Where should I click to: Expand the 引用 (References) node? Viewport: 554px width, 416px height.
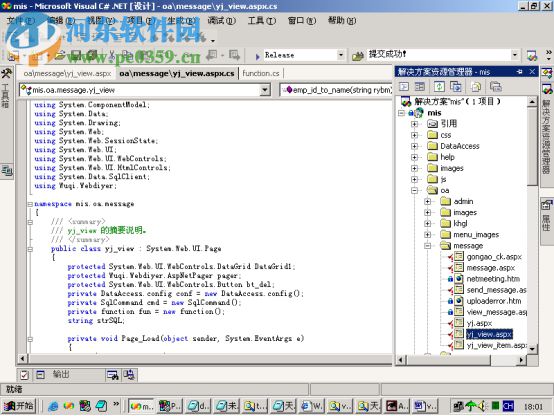pos(414,124)
